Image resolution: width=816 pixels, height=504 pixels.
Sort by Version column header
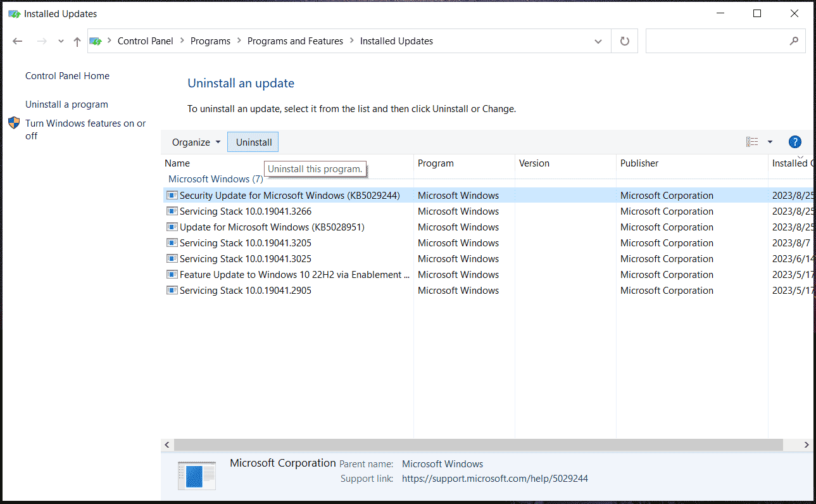pyautogui.click(x=565, y=163)
